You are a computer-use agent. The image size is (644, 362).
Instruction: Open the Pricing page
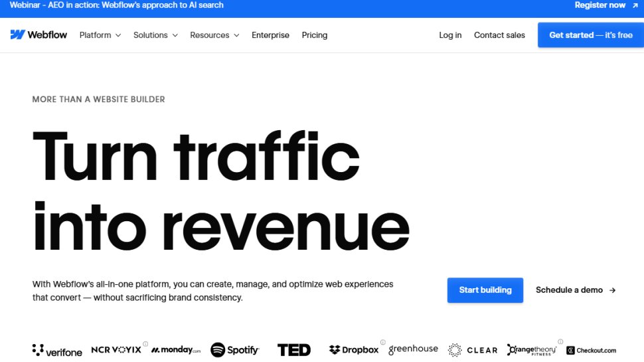click(x=315, y=35)
